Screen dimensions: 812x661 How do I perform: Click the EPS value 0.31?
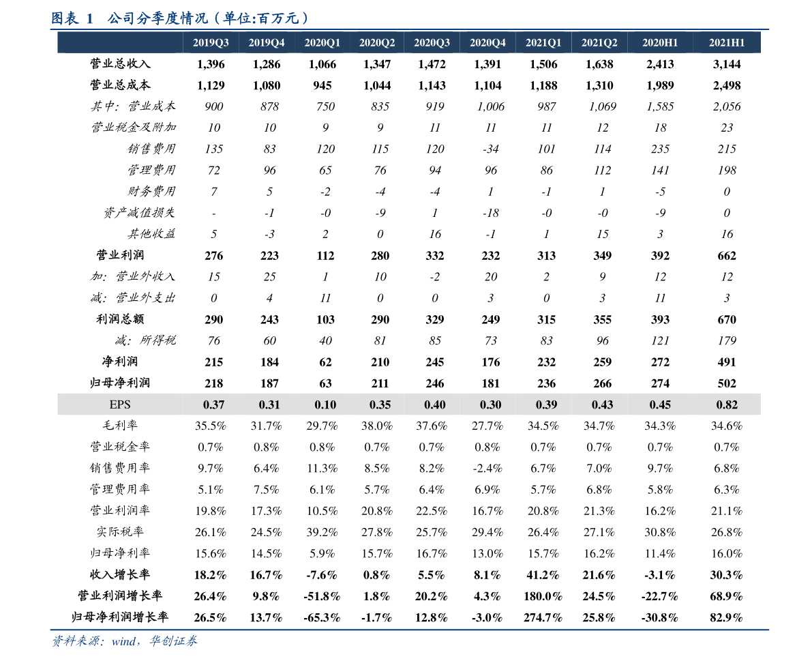point(269,405)
